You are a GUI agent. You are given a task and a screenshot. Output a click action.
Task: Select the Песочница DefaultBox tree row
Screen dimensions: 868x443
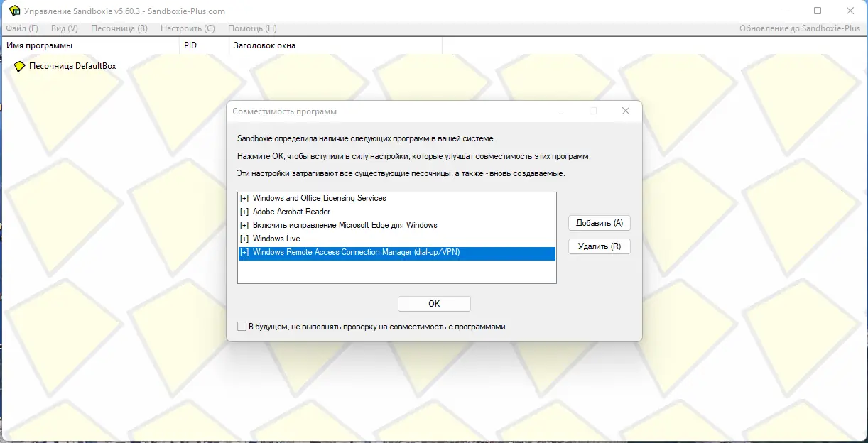(x=72, y=66)
